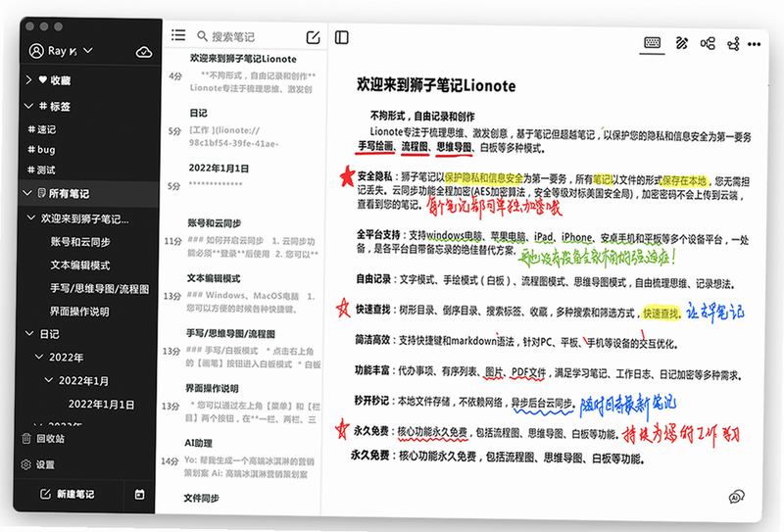This screenshot has height=532, width=784.
Task: Open the flowchart mode icon
Action: (x=733, y=44)
